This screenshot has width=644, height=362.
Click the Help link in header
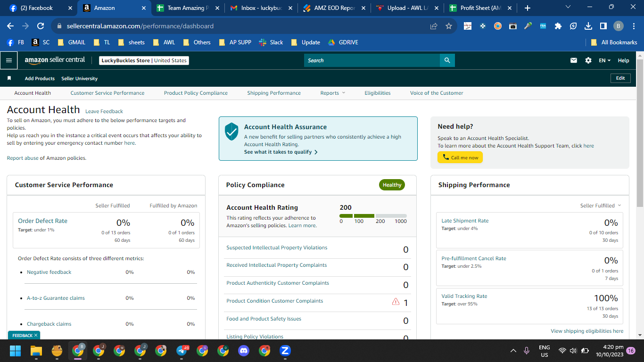pos(623,60)
